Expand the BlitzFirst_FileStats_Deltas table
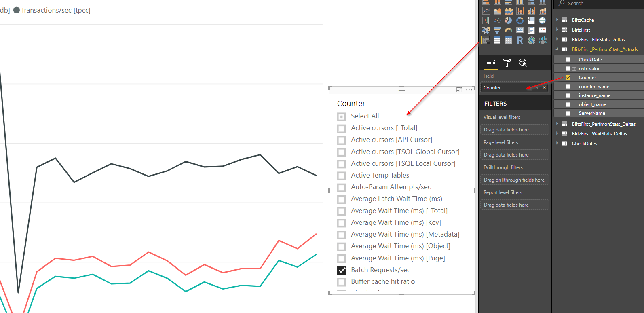This screenshot has height=313, width=644. click(x=557, y=39)
